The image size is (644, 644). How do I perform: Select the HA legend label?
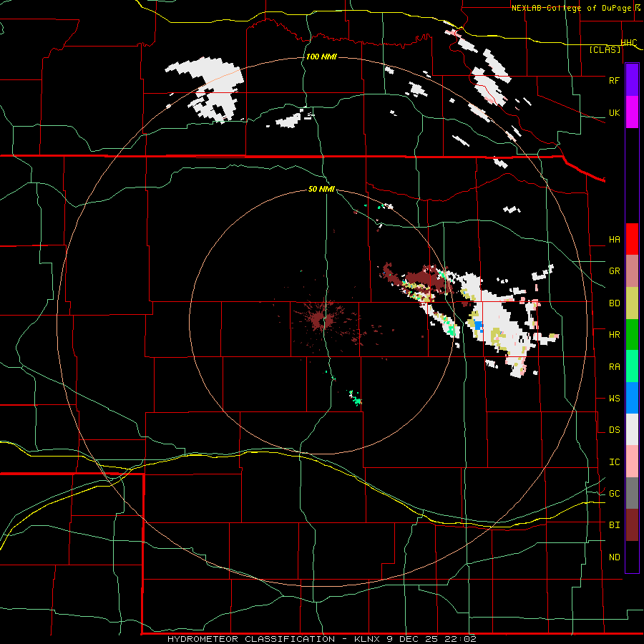tap(614, 240)
